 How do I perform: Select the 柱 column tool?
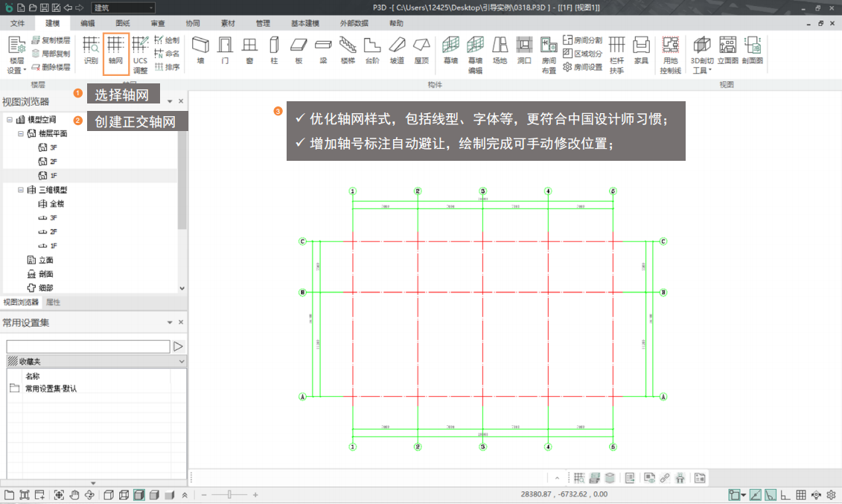(274, 50)
